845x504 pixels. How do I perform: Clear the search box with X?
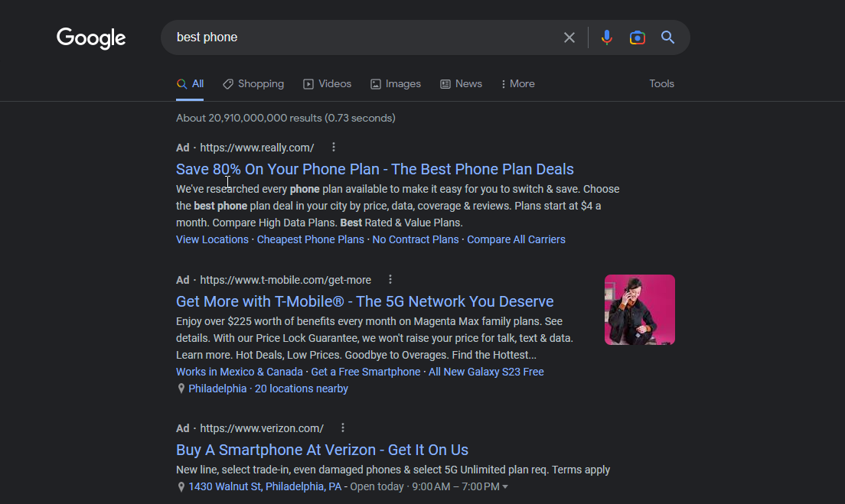click(x=569, y=37)
